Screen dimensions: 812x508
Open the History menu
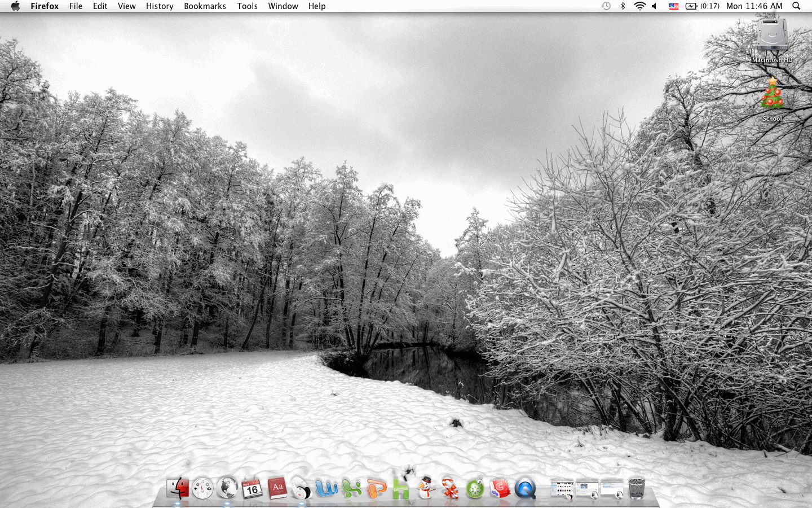pyautogui.click(x=160, y=6)
